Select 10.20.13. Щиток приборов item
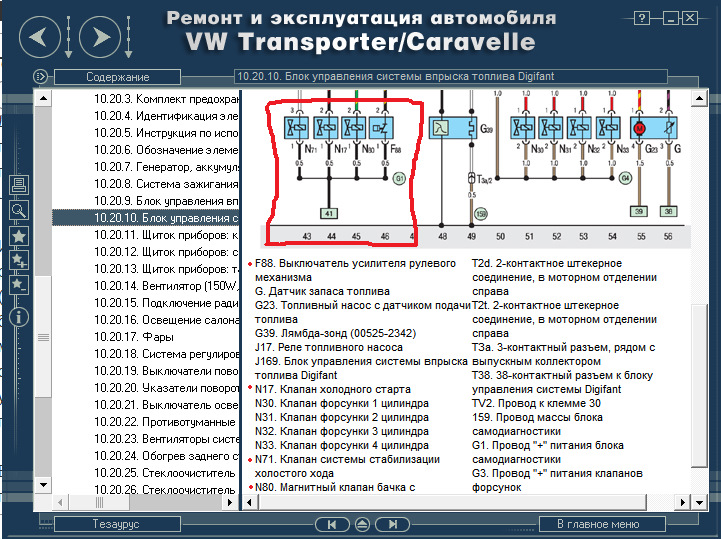 coord(166,269)
